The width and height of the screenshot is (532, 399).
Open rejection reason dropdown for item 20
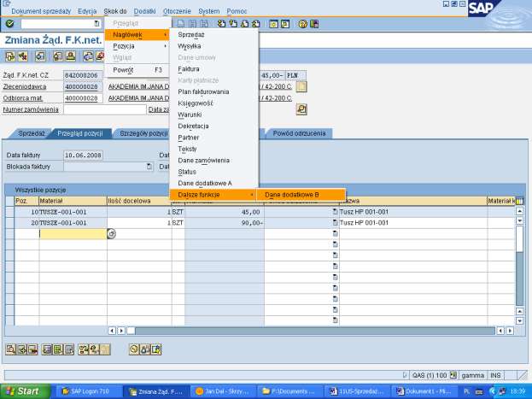[336, 223]
